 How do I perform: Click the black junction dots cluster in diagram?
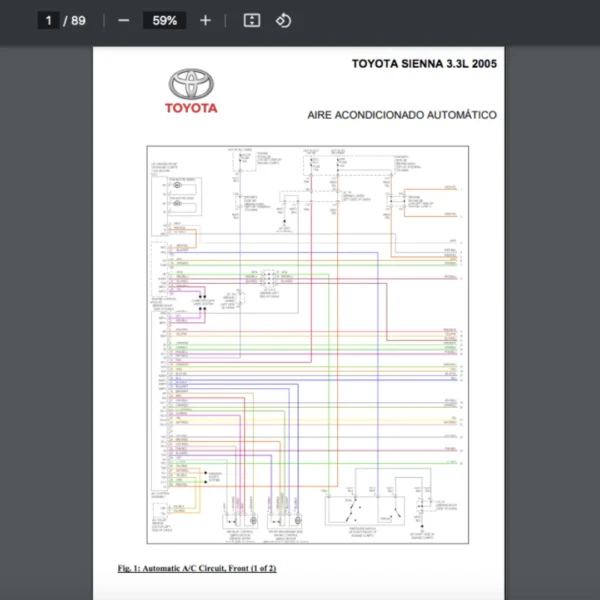(x=203, y=303)
